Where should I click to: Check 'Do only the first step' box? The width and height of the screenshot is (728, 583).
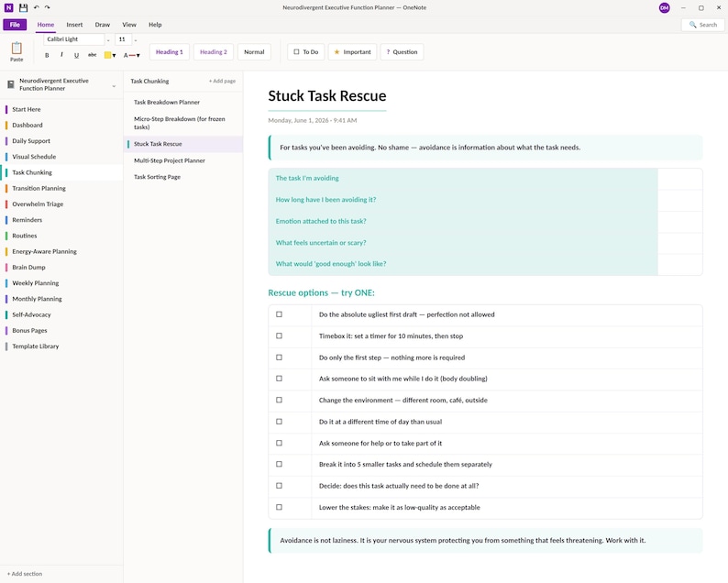click(279, 357)
